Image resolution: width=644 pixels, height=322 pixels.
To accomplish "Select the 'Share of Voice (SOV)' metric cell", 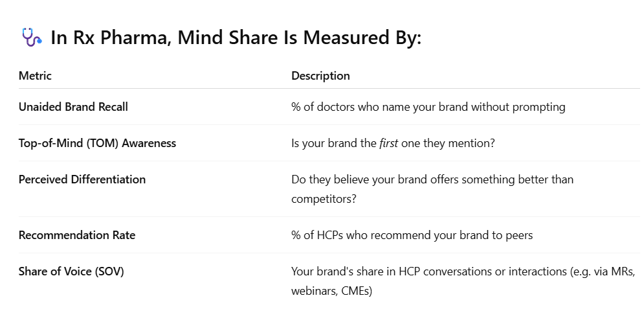I will point(71,271).
